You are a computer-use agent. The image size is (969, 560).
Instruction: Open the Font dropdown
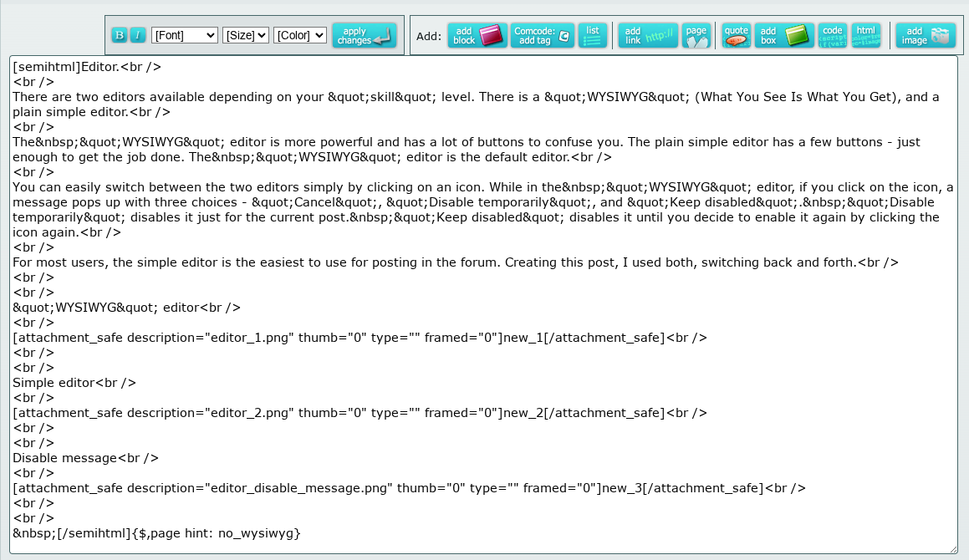pos(185,35)
